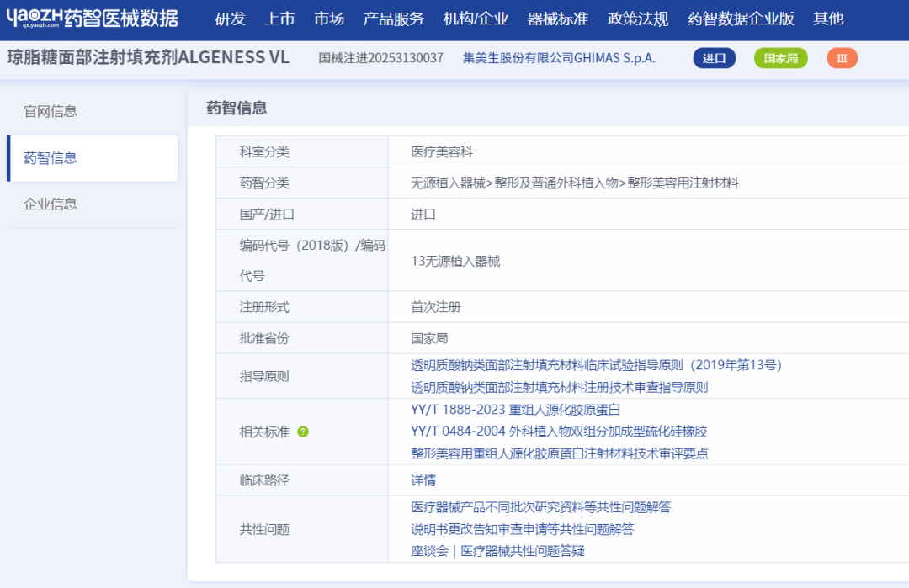Click the 国家局 value in 批准省份 row

(429, 338)
